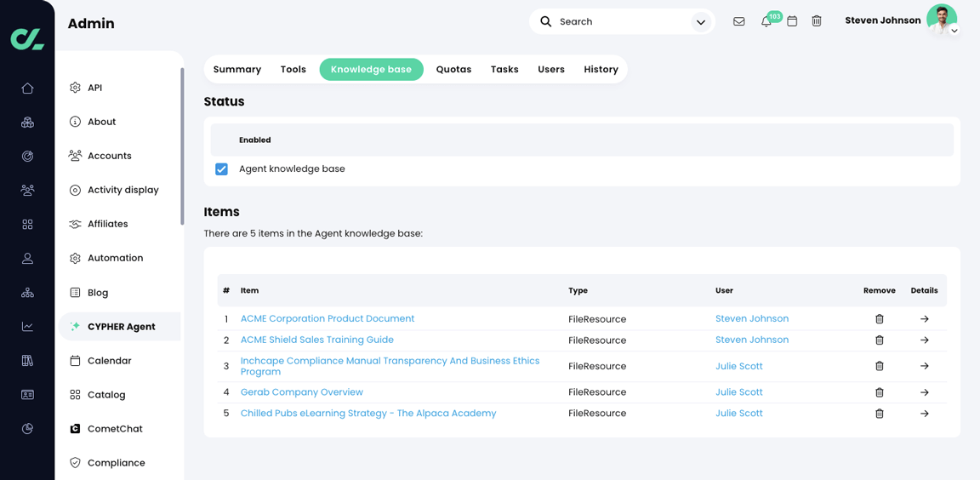Switch to the Tools tab
Image resolution: width=980 pixels, height=480 pixels.
pos(293,70)
